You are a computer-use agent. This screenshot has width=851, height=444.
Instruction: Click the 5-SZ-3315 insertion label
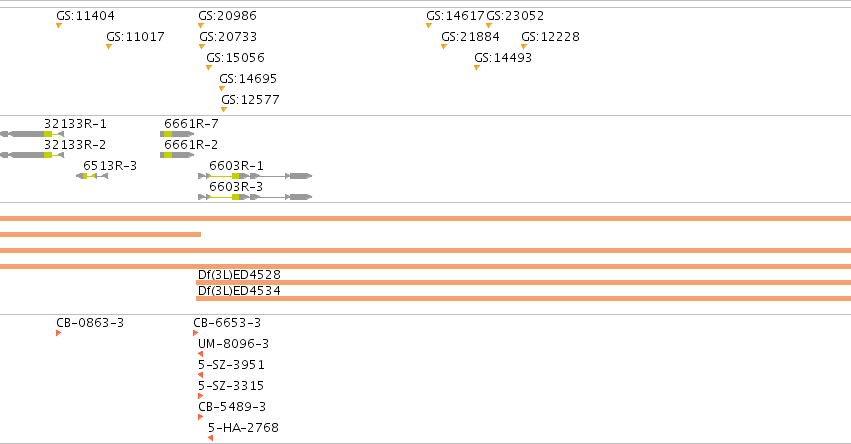[231, 386]
